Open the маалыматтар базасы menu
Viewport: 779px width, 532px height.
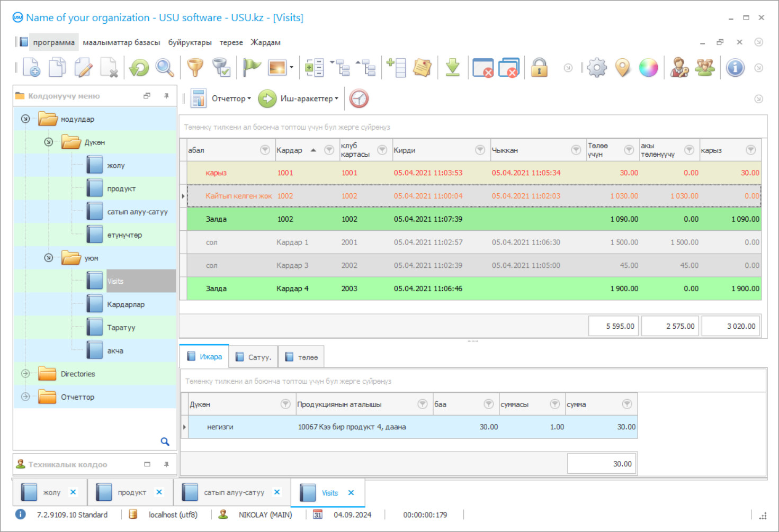point(121,42)
